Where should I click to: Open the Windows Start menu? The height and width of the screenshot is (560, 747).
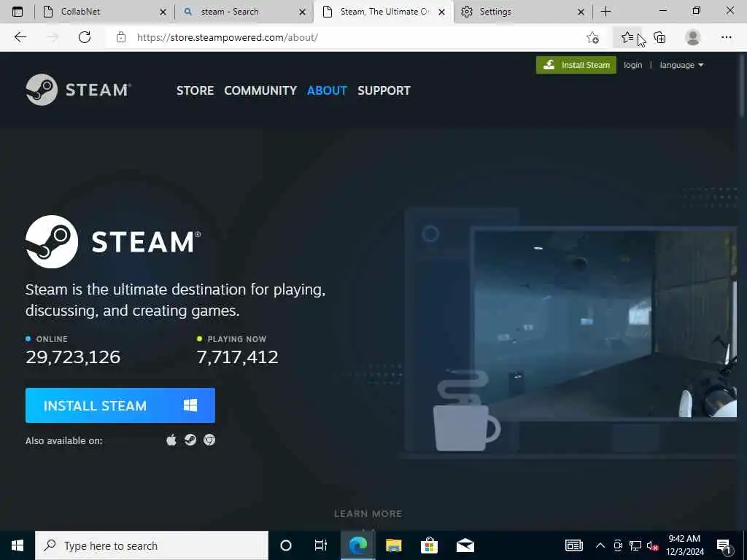click(x=18, y=545)
